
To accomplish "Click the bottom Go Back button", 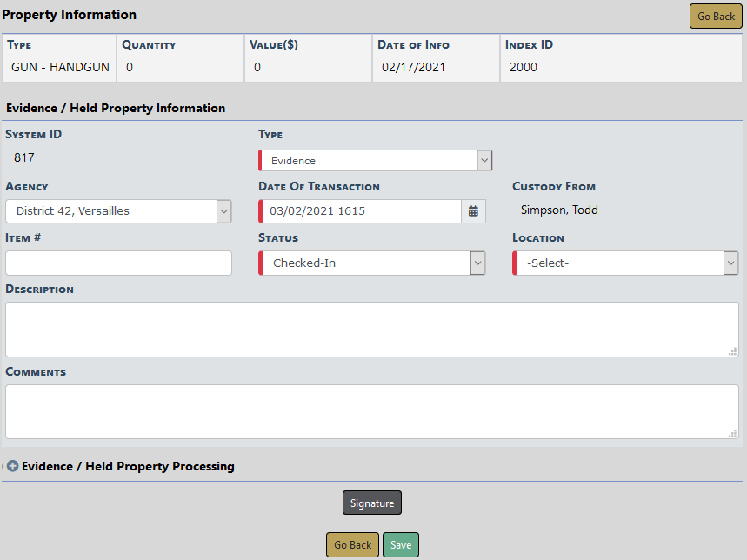I will pyautogui.click(x=353, y=545).
